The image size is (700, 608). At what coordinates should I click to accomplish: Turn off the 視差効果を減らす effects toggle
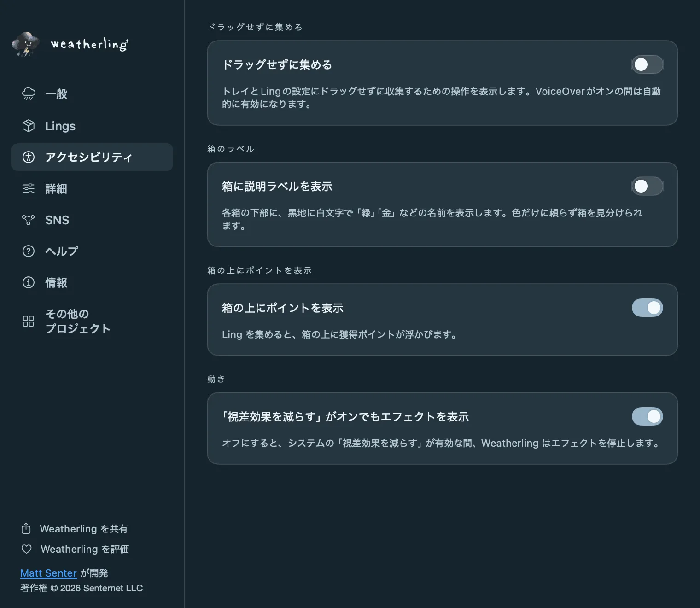(x=647, y=416)
